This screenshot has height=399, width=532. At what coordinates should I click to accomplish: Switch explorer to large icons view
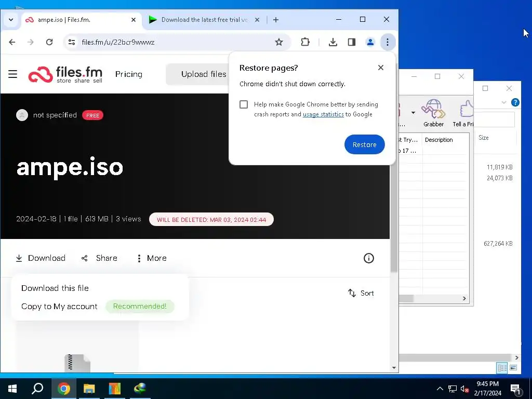pos(513,368)
